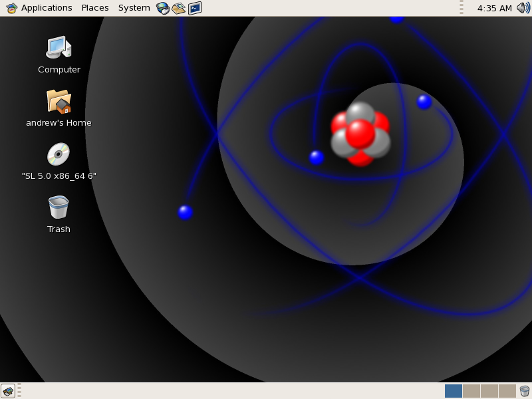This screenshot has height=399, width=532.
Task: Toggle the Show Desktop button
Action: pos(8,391)
